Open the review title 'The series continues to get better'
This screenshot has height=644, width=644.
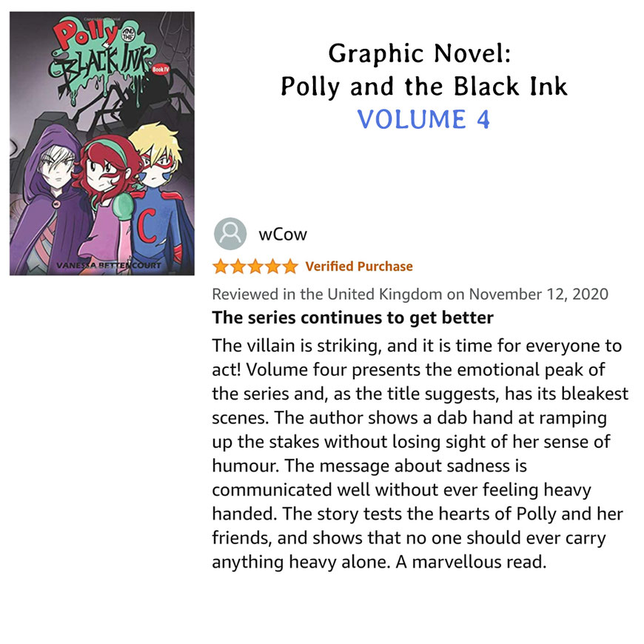352,318
